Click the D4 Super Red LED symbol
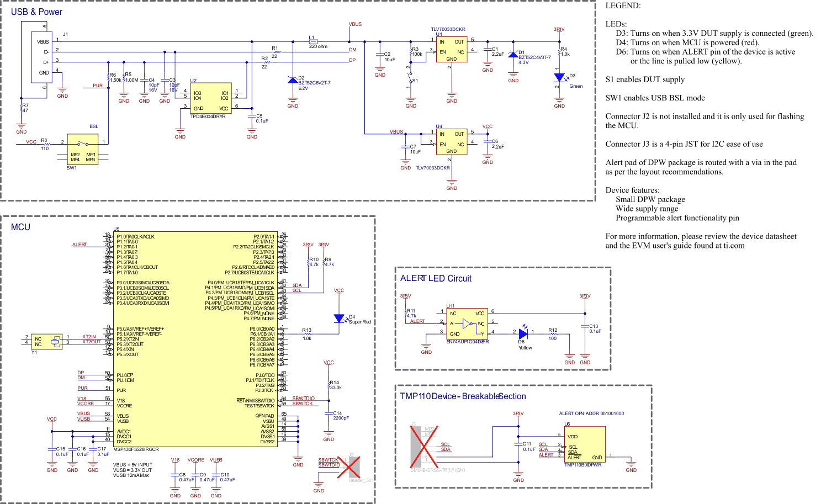Screen dimensions: 821x504 click(340, 319)
